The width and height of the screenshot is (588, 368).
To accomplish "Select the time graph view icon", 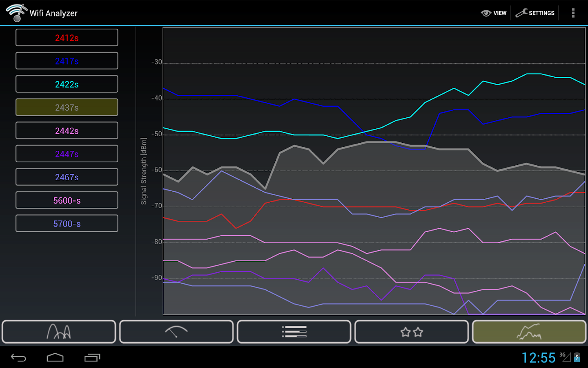I will (528, 332).
